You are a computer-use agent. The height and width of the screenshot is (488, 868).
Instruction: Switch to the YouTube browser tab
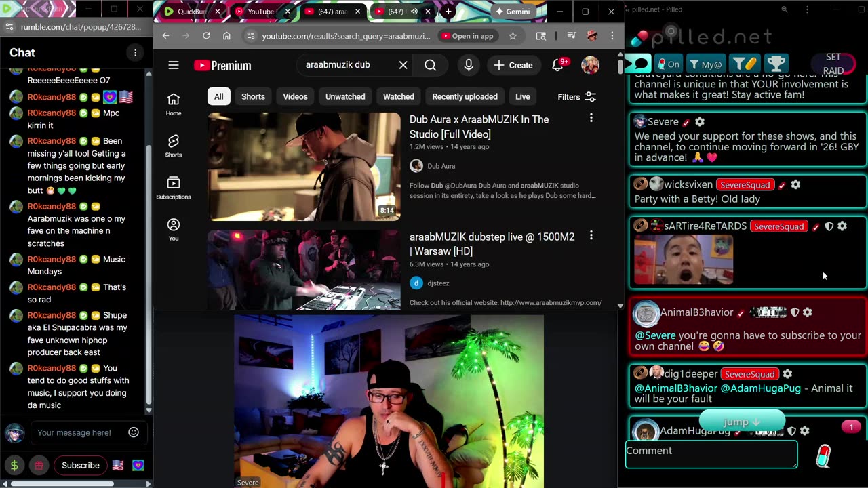[x=261, y=12]
